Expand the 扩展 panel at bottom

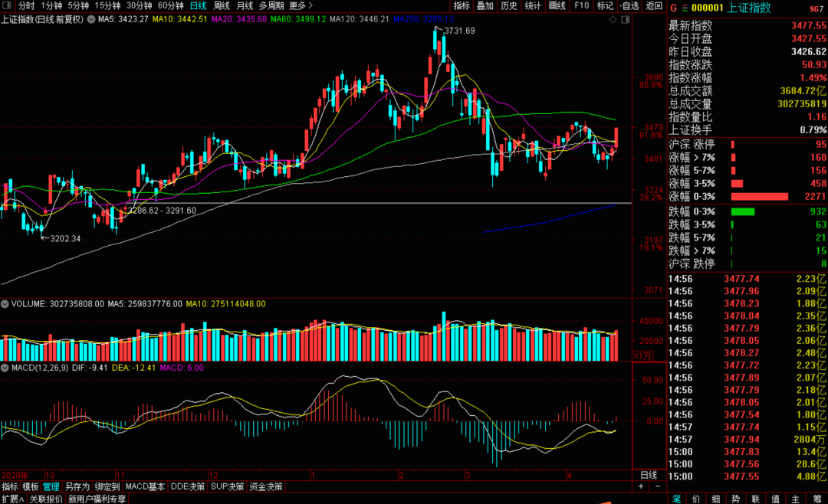click(x=13, y=499)
